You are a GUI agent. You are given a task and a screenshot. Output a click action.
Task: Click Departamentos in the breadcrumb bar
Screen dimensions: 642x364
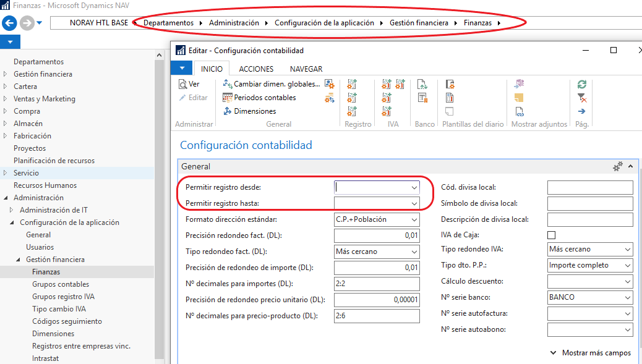click(168, 23)
